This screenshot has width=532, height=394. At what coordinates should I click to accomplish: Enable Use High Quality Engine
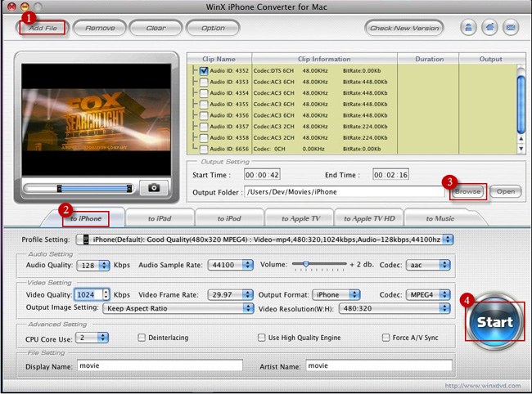coord(262,338)
